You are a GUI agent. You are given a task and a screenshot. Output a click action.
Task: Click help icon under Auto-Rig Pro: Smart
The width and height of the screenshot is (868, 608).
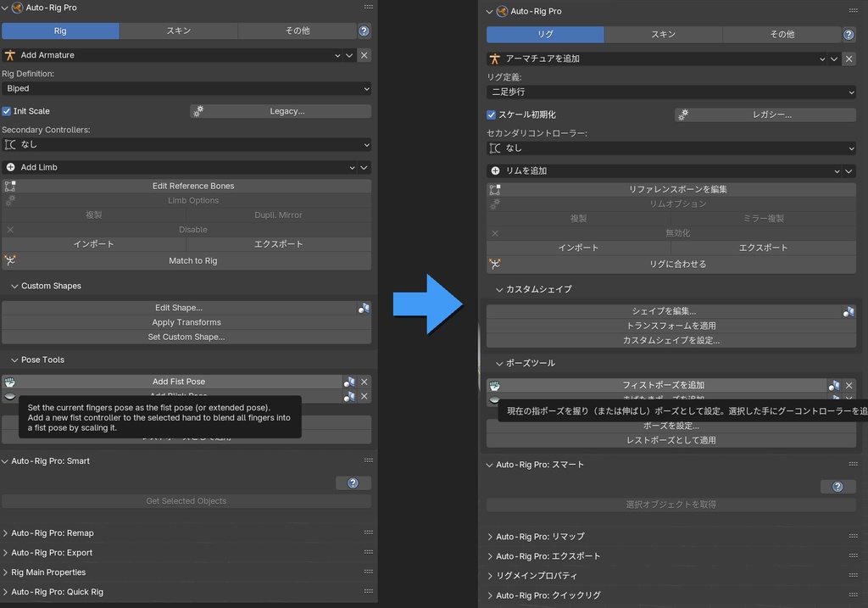click(353, 483)
